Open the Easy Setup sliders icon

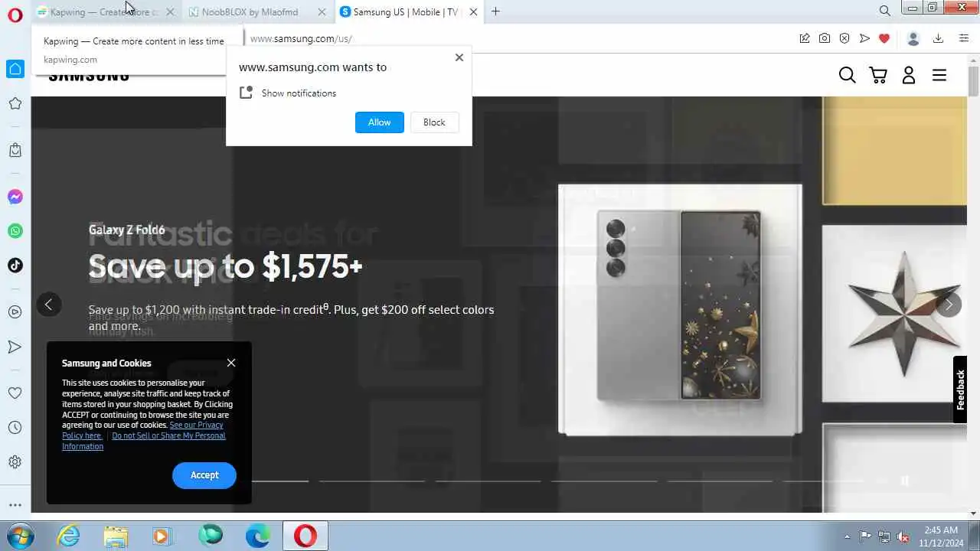click(964, 38)
